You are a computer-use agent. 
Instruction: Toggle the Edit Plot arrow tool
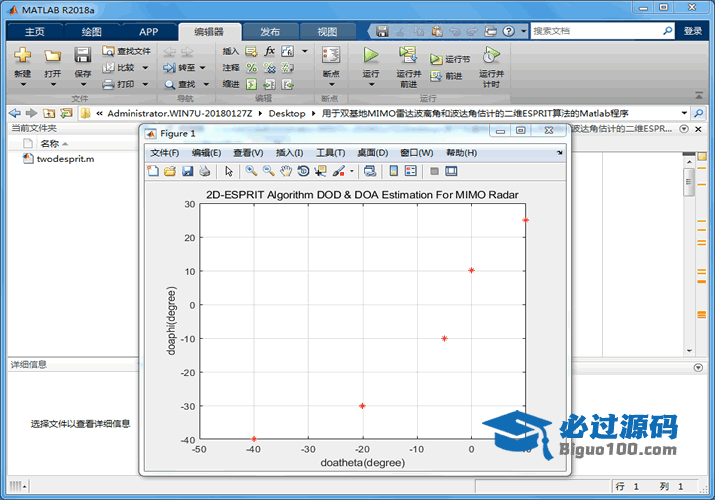point(229,171)
